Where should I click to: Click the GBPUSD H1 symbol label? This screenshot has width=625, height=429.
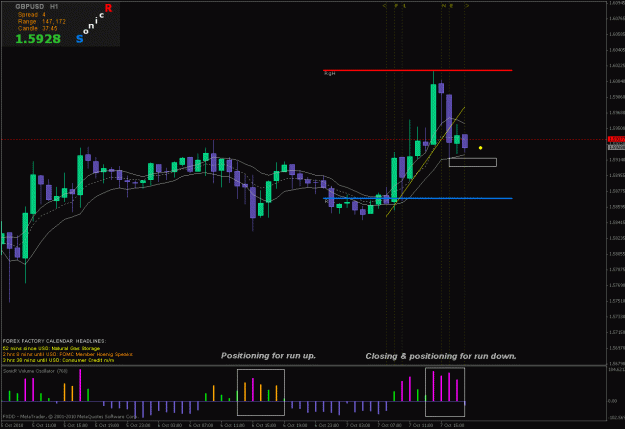click(37, 7)
